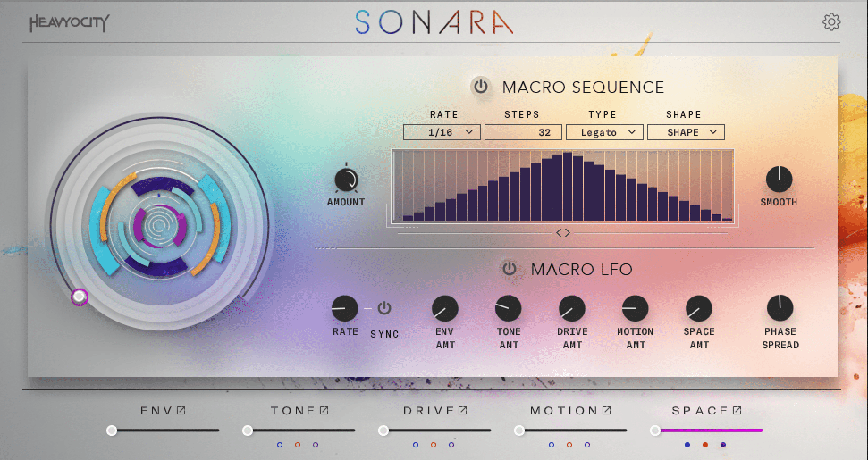Screen dimensions: 868x460
Task: Open the Rate dropdown showing 1/16
Action: (x=442, y=132)
